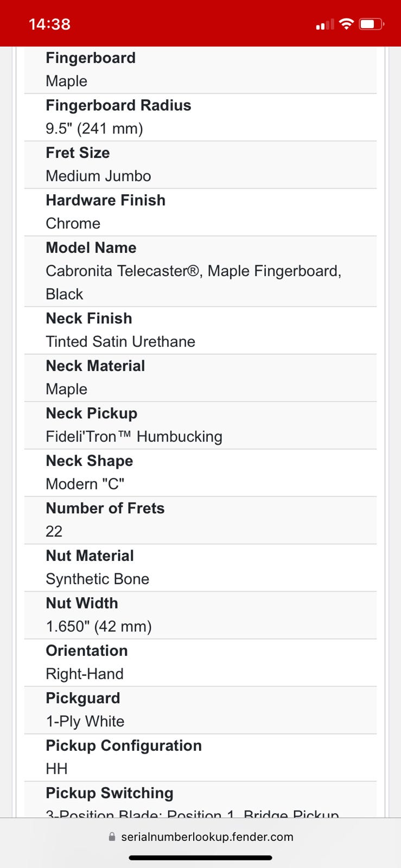401x868 pixels.
Task: Tap the cellular signal bars icon
Action: [x=324, y=24]
